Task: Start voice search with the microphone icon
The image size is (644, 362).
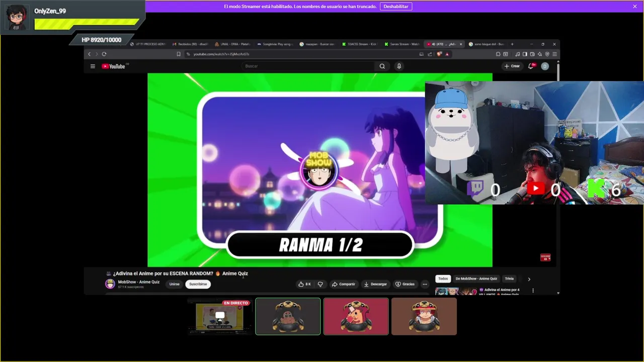Action: click(399, 66)
